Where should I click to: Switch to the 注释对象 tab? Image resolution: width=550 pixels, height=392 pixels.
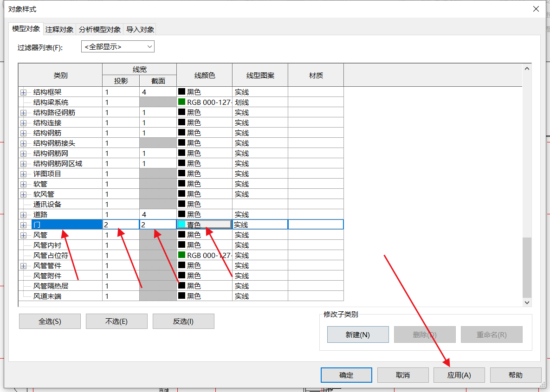[x=59, y=29]
